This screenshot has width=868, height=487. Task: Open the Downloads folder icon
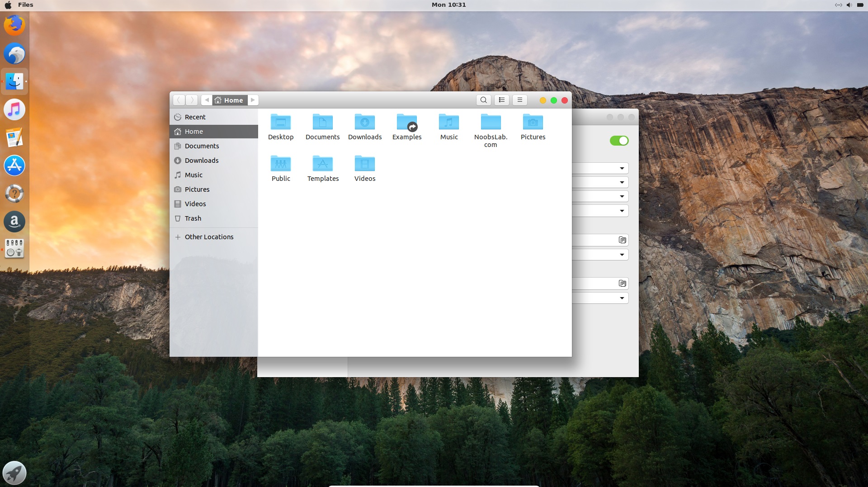tap(364, 122)
